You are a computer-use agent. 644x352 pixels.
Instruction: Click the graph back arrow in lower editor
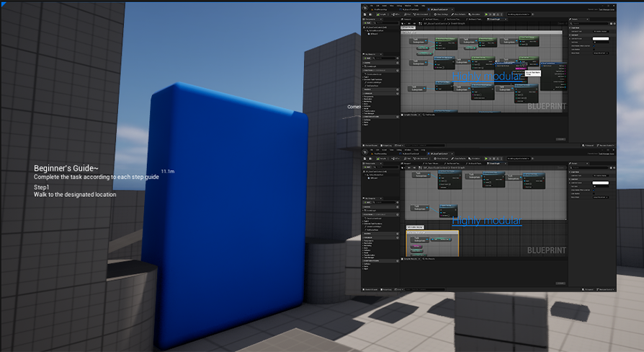[409, 168]
